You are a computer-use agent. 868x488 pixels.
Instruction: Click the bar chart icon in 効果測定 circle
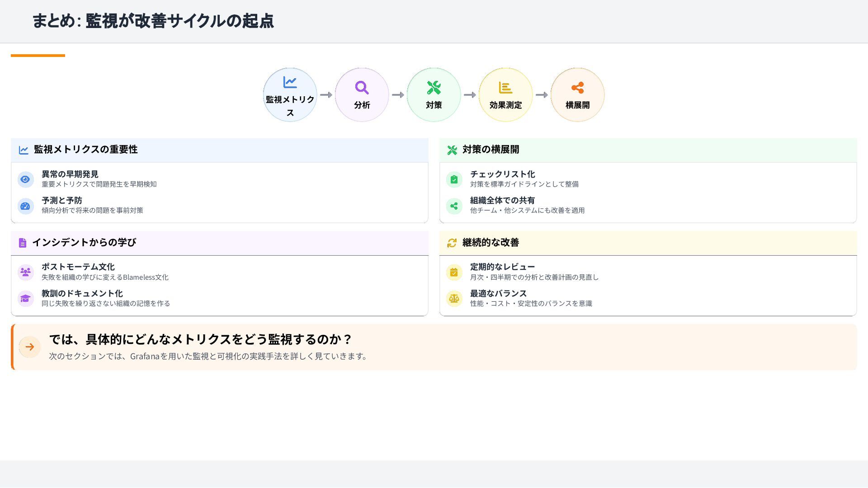coord(505,88)
